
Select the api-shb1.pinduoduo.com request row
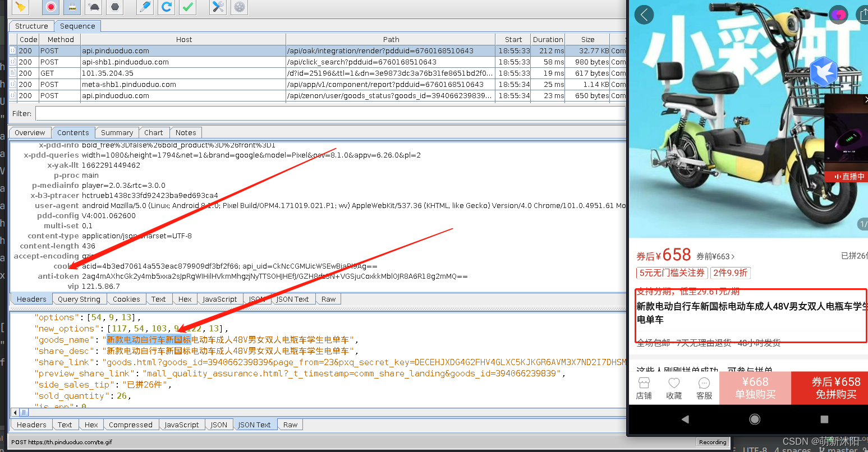317,62
